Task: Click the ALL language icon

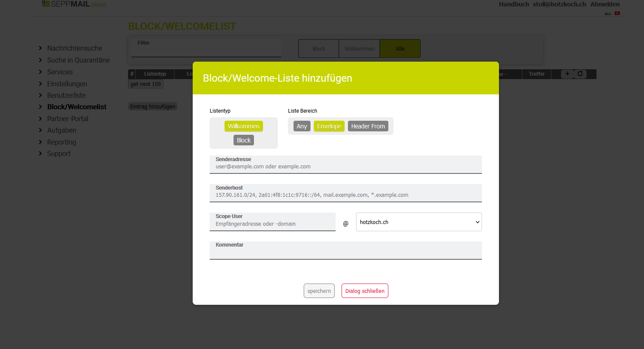Action: point(608,14)
